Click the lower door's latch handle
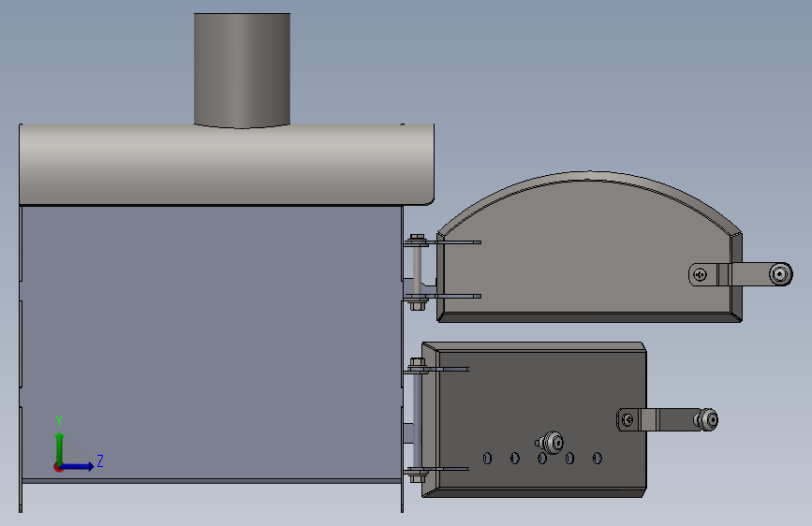Screen dimensions: 812x526 click(x=668, y=419)
